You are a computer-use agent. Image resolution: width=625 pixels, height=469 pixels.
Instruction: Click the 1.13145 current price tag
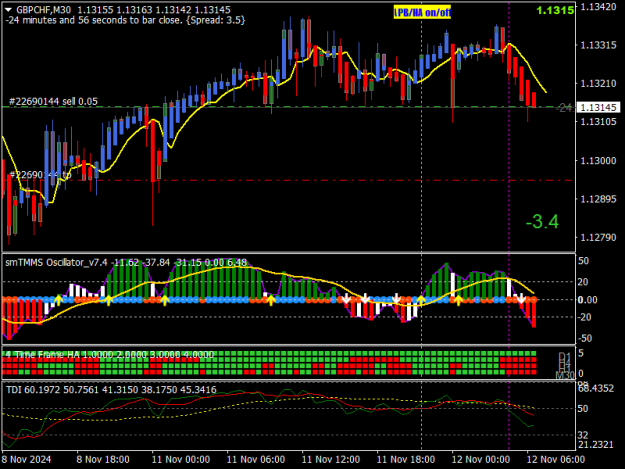598,108
